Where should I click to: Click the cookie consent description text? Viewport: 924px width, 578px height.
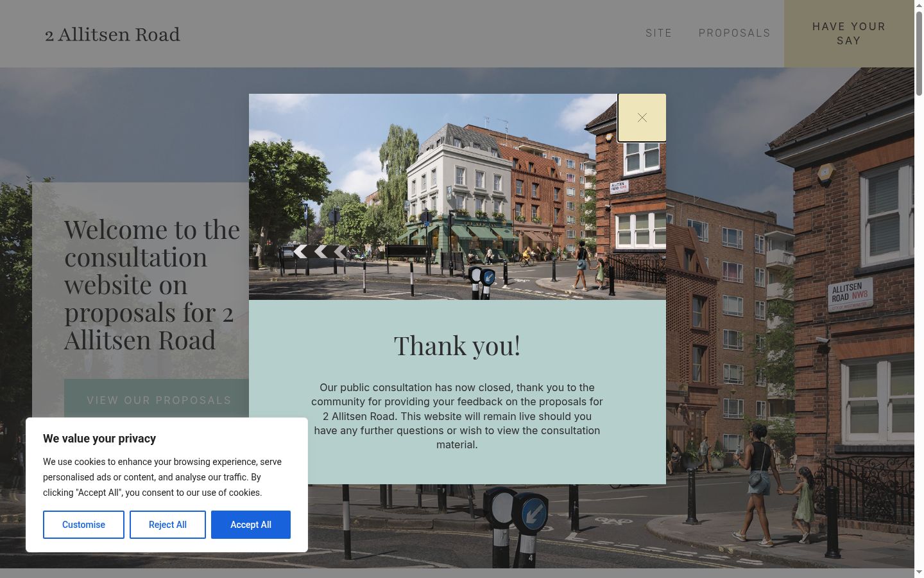162,477
